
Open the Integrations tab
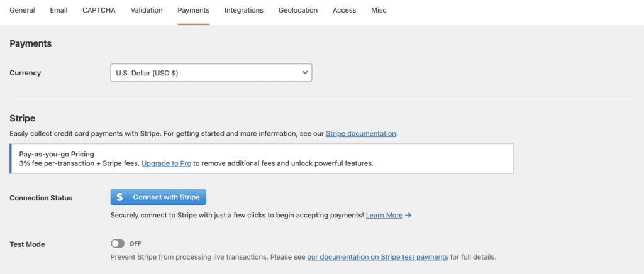pyautogui.click(x=244, y=10)
